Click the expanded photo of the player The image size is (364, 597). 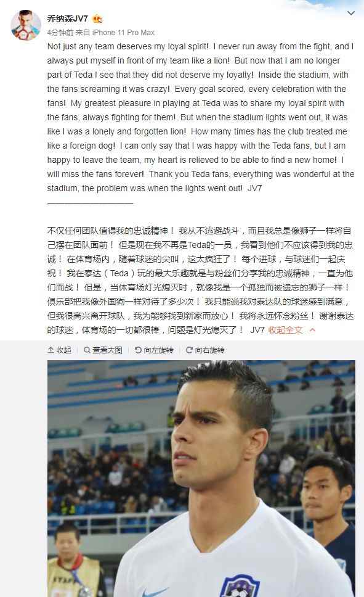(201, 479)
